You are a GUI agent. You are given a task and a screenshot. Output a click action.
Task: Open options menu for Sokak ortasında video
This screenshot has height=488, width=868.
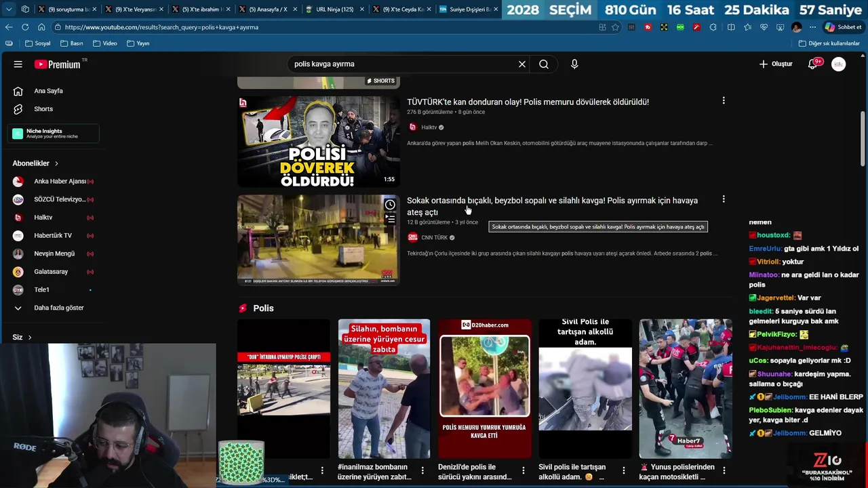(x=724, y=199)
